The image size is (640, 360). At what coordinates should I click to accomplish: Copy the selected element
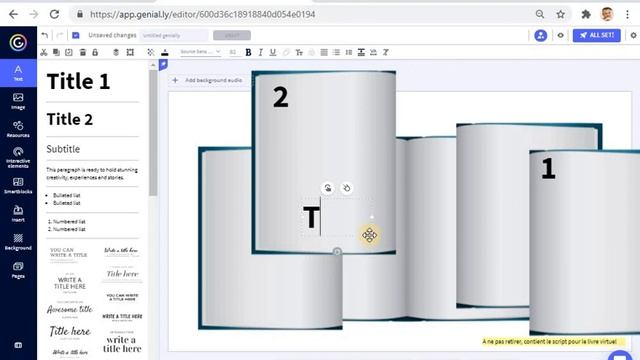coord(56,52)
